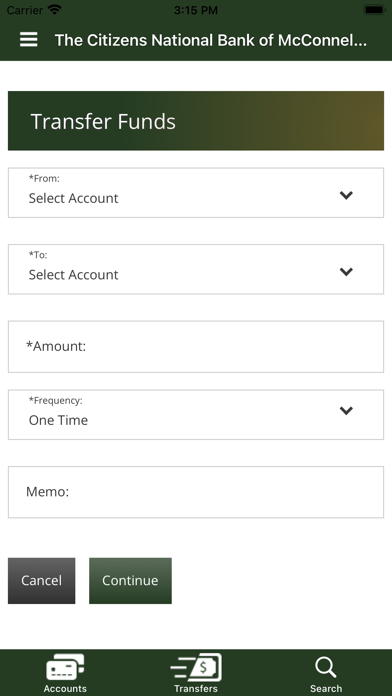Expand the Frequency chevron arrow

point(346,411)
